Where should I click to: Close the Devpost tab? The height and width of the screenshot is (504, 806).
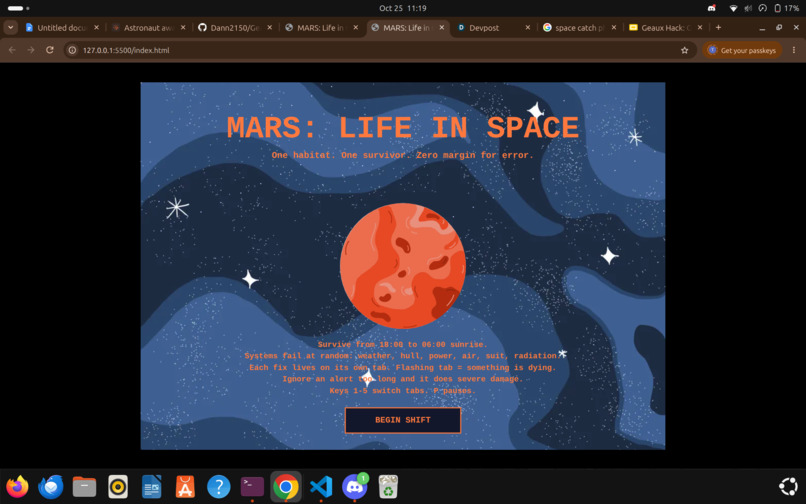tap(527, 28)
